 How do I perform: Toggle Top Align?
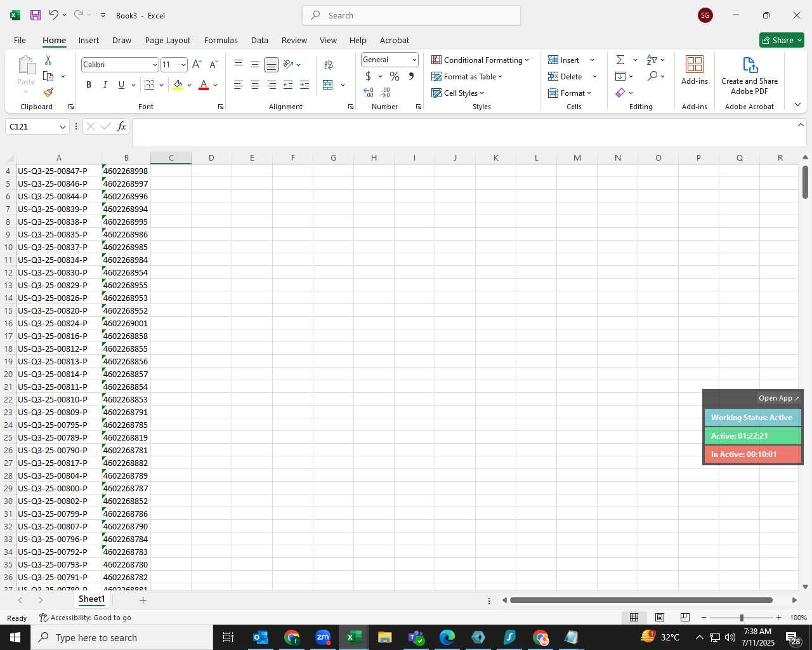pyautogui.click(x=239, y=64)
